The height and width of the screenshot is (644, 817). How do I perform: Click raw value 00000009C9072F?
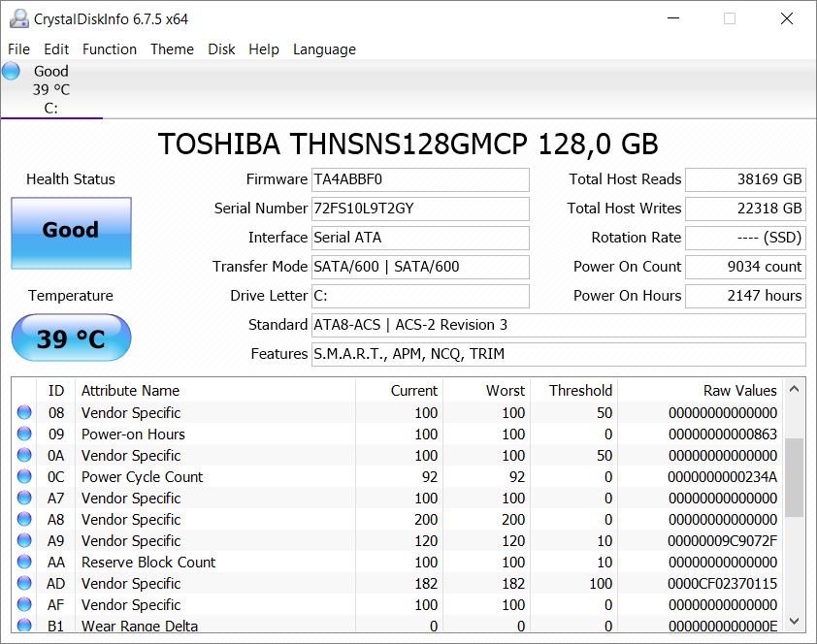[x=722, y=541]
